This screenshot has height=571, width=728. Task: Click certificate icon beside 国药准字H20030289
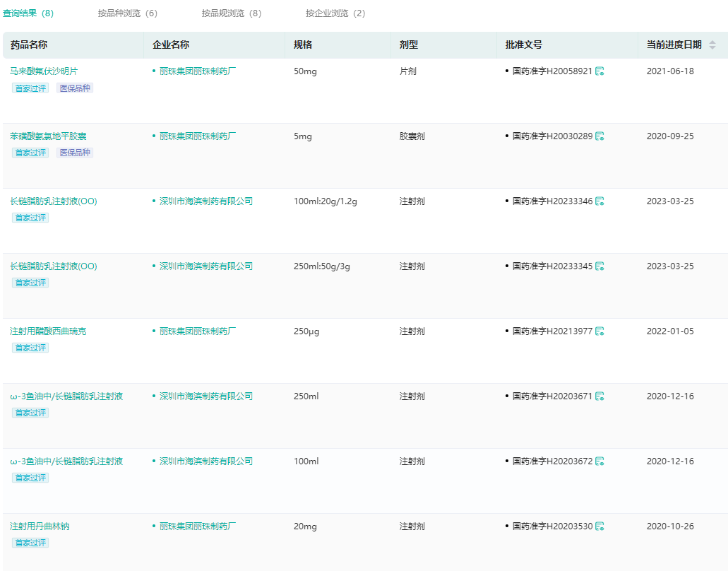click(599, 136)
